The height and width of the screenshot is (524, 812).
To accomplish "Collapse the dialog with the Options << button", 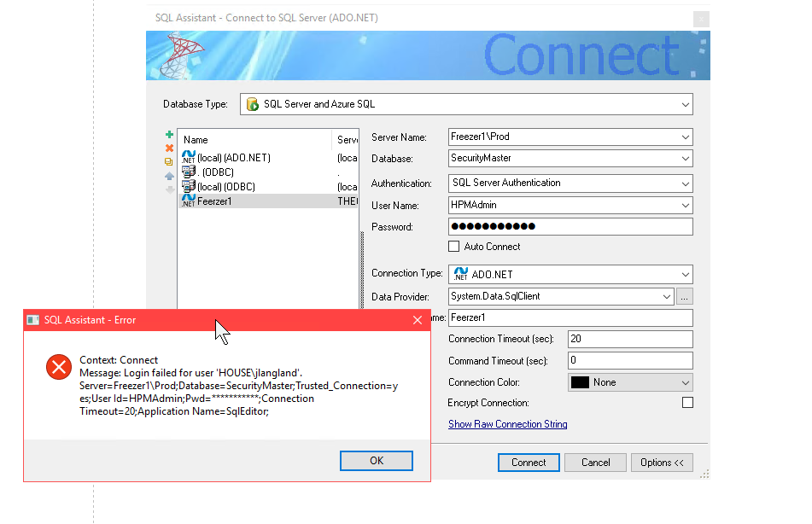I will pos(662,463).
